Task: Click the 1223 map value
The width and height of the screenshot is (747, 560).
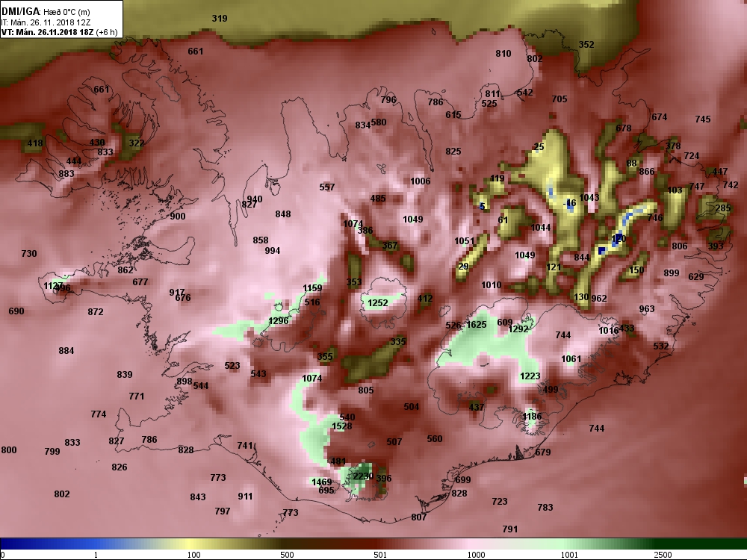Action: pos(530,376)
